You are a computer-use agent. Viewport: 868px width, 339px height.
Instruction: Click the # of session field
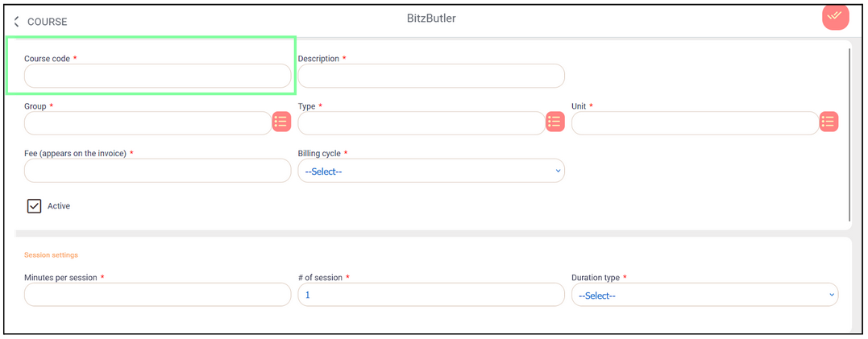(431, 295)
